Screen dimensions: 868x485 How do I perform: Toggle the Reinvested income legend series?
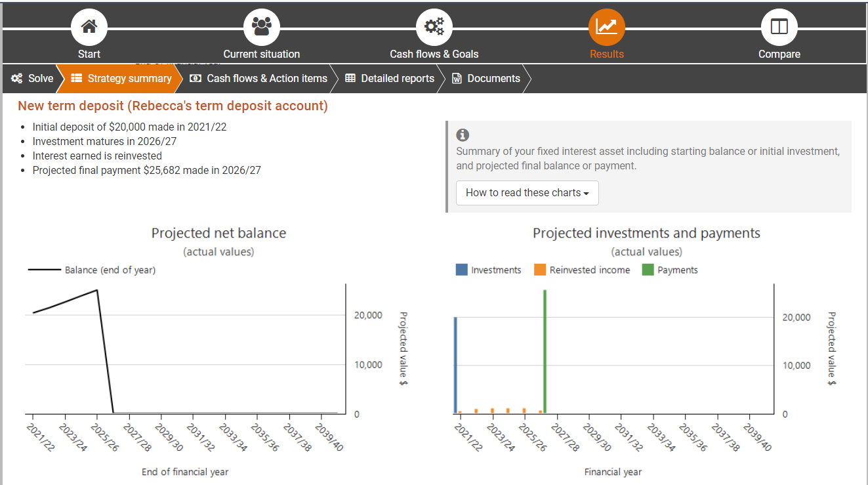pyautogui.click(x=582, y=270)
